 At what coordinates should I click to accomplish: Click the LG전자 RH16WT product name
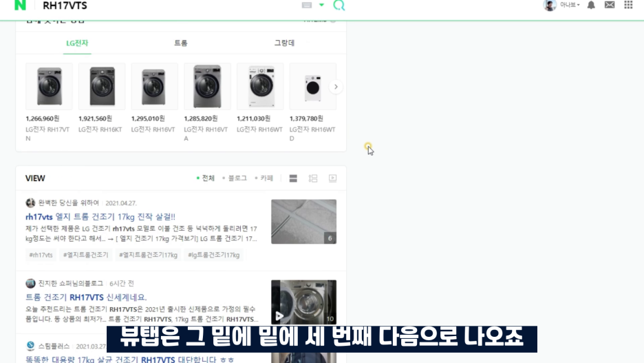[x=259, y=129]
